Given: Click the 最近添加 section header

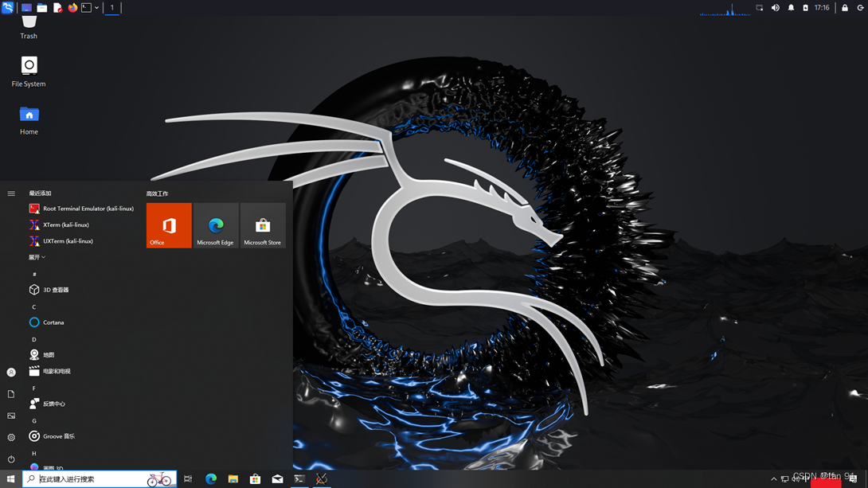Looking at the screenshot, I should tap(41, 193).
